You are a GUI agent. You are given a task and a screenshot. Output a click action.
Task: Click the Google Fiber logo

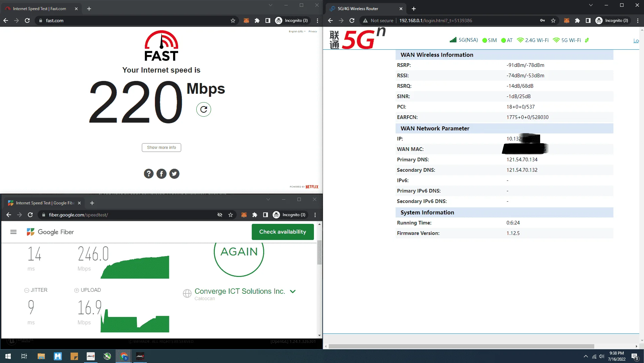click(x=50, y=232)
